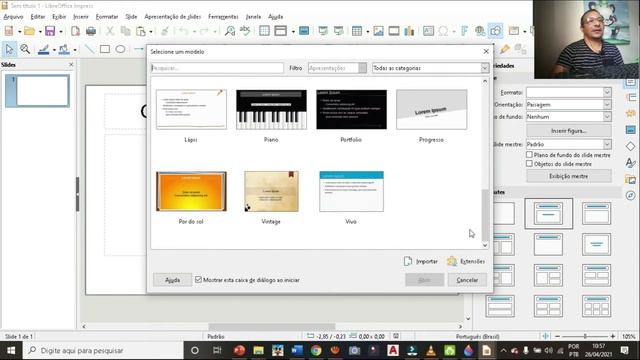
Task: Open the sidebar Gallery panel icon
Action: (631, 179)
